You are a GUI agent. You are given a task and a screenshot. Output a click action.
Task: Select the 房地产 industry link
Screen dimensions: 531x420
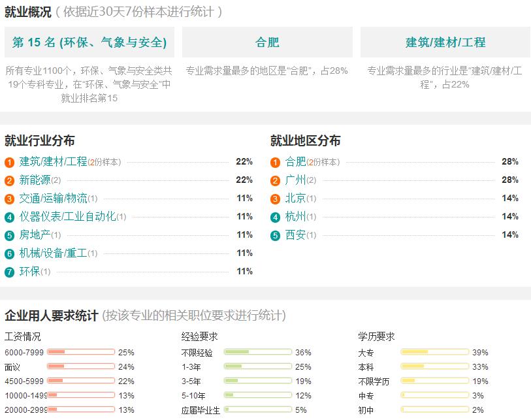(x=35, y=234)
